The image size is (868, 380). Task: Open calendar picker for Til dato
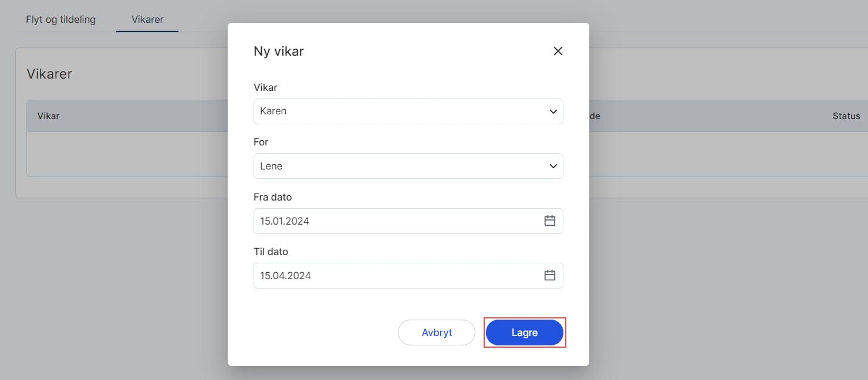[x=549, y=276]
